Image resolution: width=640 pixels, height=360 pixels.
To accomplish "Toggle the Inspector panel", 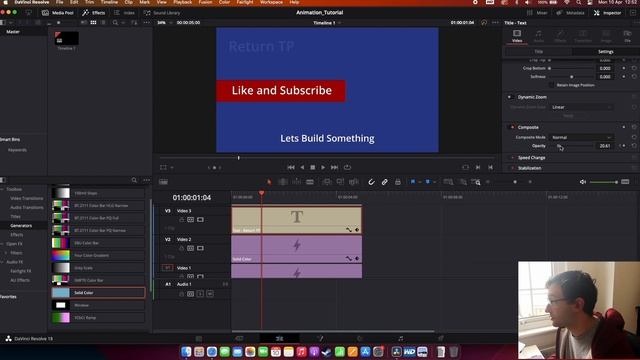I will click(x=607, y=13).
